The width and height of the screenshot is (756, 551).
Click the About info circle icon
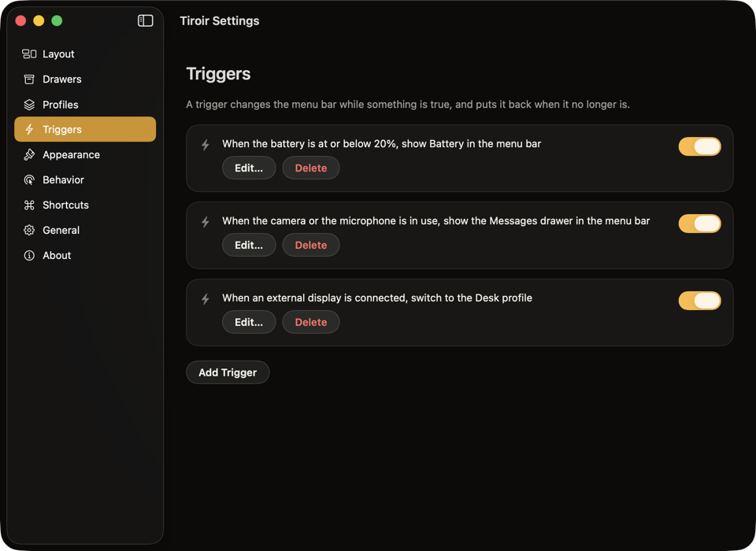[29, 256]
